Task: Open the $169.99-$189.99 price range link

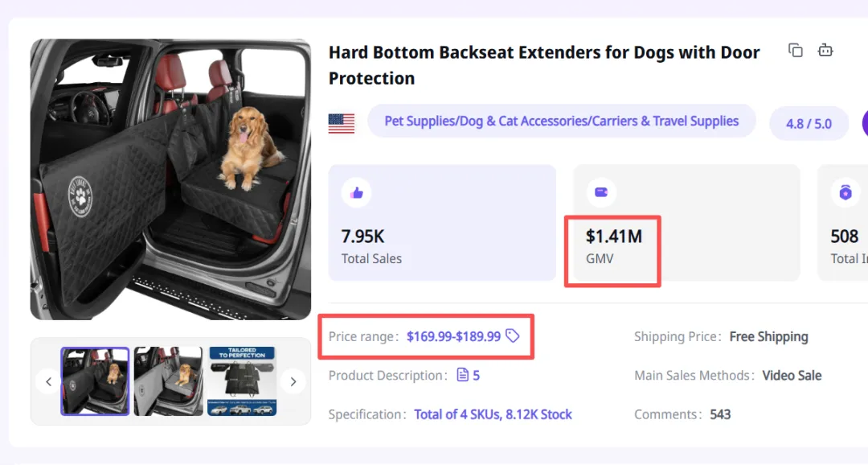Action: [x=453, y=336]
